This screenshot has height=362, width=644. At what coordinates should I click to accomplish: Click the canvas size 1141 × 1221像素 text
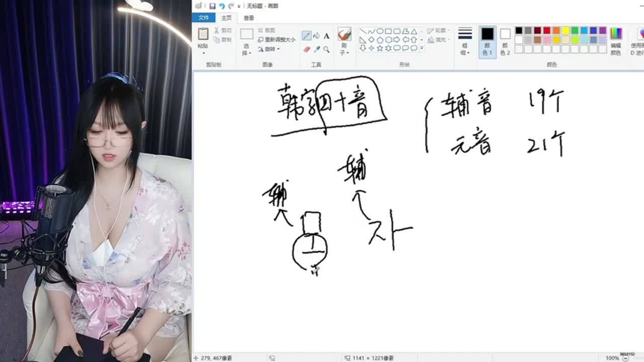pyautogui.click(x=373, y=358)
